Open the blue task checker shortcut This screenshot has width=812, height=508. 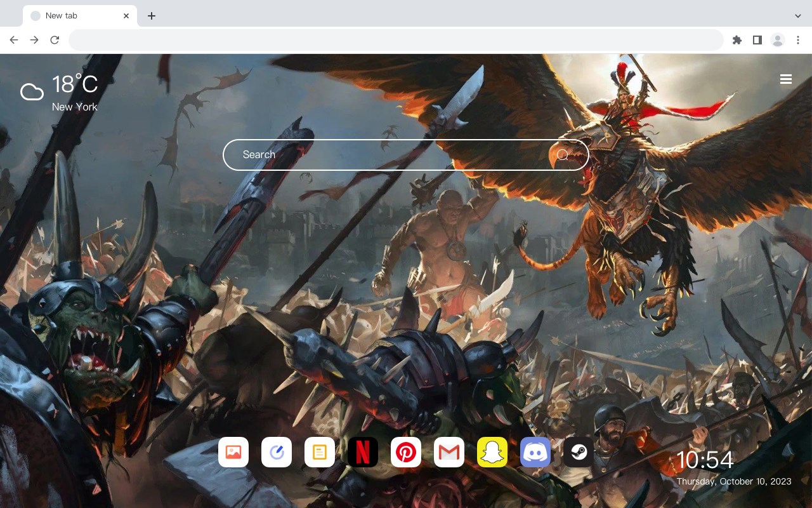(x=277, y=452)
